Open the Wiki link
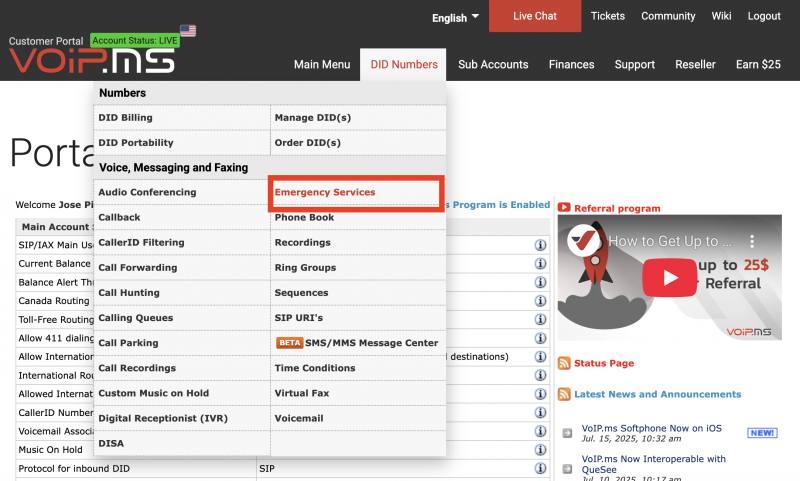 [x=721, y=16]
